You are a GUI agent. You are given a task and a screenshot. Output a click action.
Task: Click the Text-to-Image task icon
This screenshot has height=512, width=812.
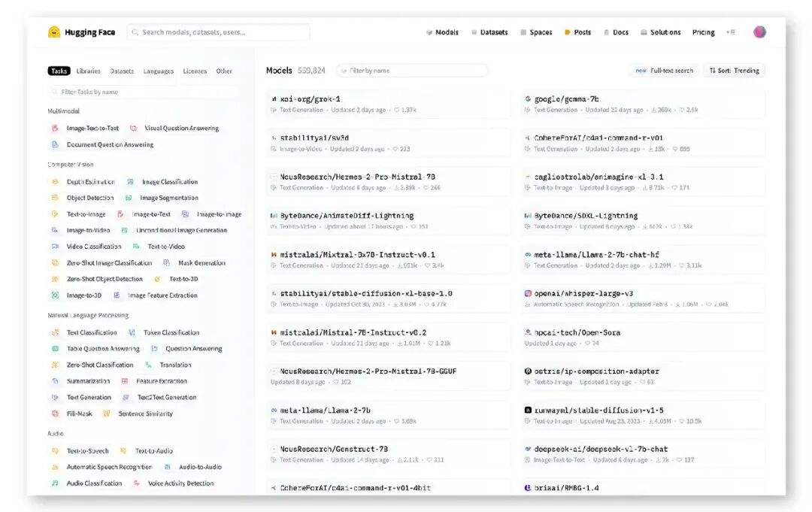(x=55, y=214)
